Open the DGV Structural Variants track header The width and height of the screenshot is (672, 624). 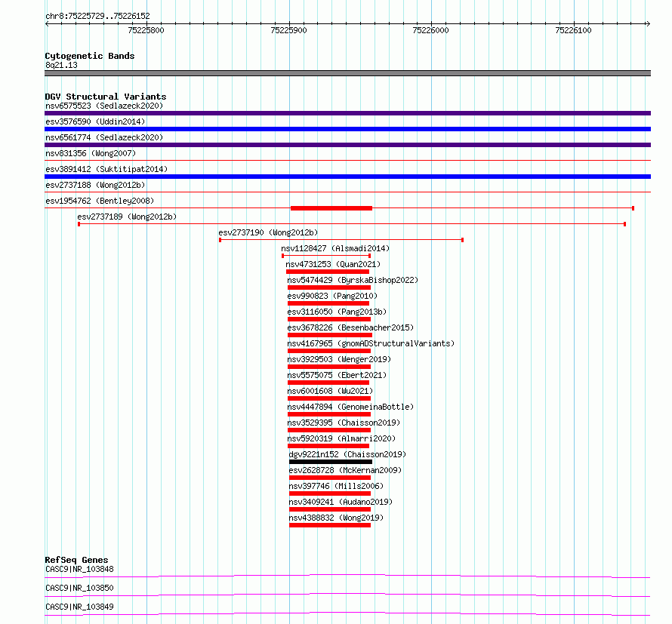click(106, 97)
